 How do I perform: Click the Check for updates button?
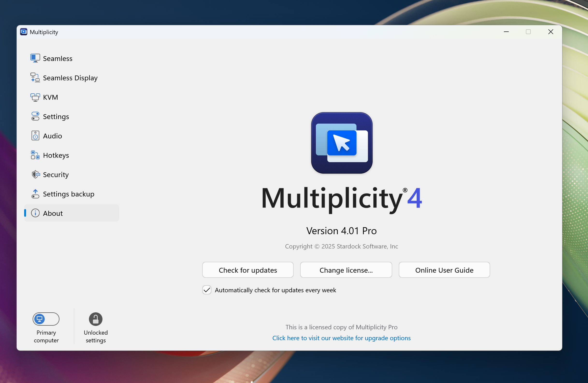point(248,270)
